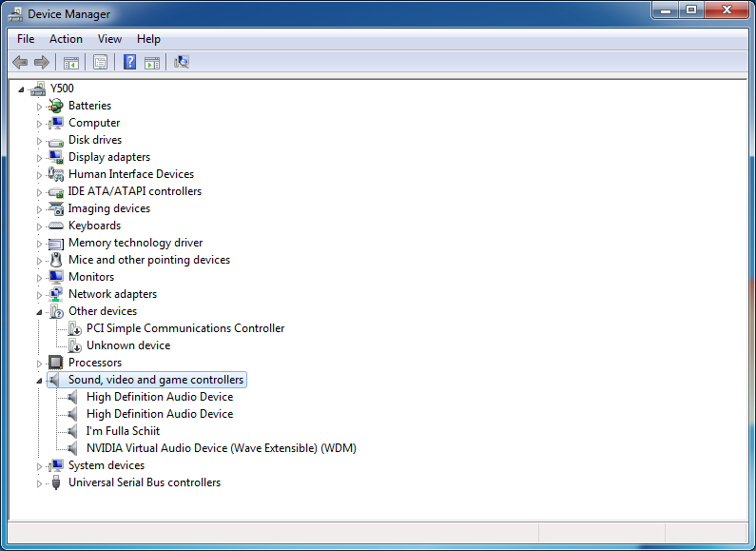
Task: Click the Forward arrow toolbar icon
Action: coord(42,62)
